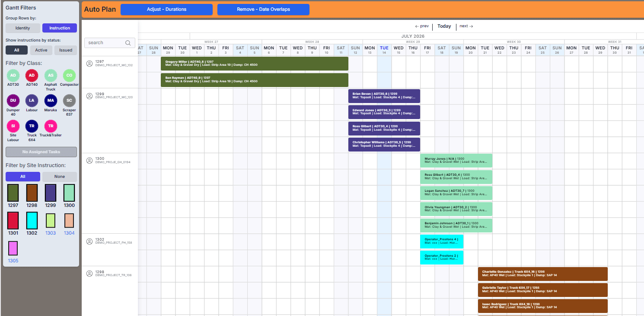This screenshot has width=644, height=316.
Task: Open Ben Rayman ADT40_9 task bar
Action: pyautogui.click(x=255, y=80)
